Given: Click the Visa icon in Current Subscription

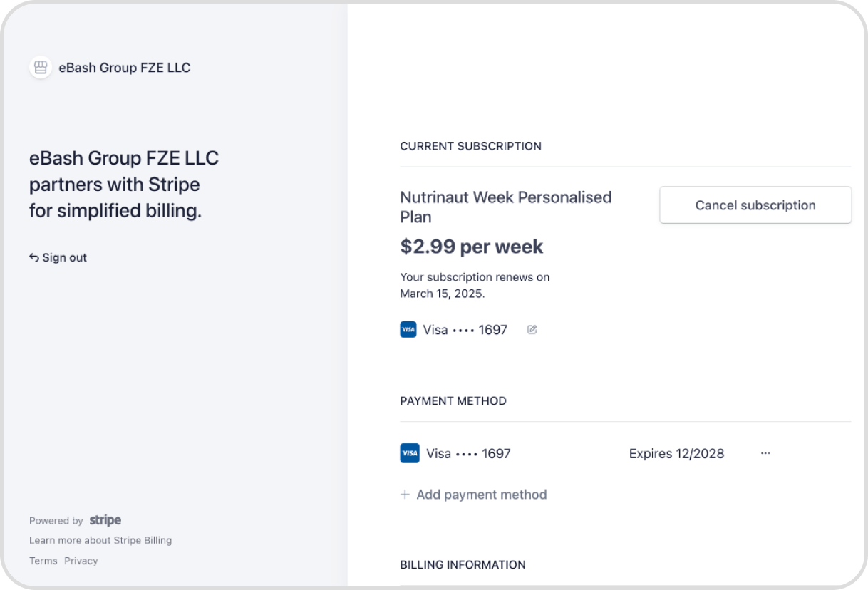Looking at the screenshot, I should [x=408, y=330].
